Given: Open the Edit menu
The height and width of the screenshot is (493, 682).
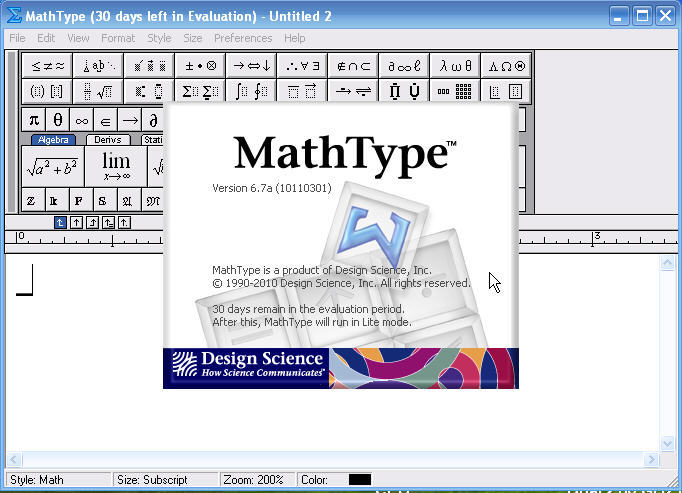Looking at the screenshot, I should tap(46, 38).
